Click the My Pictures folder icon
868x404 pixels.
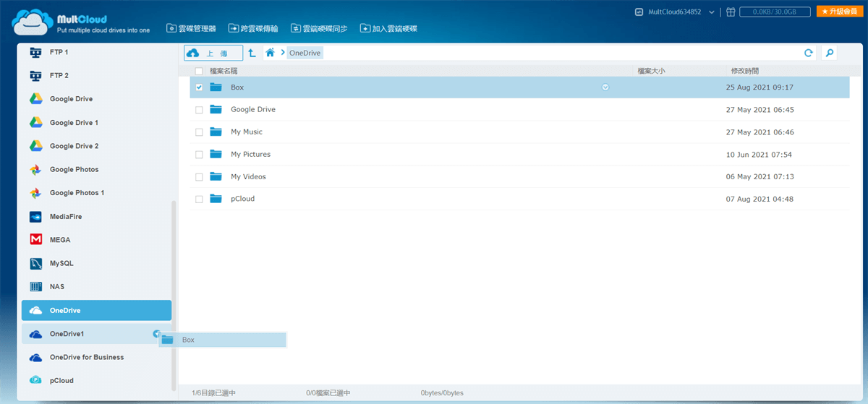click(216, 154)
